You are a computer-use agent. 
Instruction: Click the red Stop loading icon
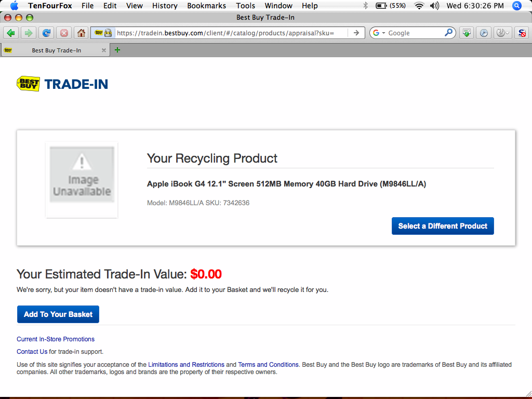64,33
